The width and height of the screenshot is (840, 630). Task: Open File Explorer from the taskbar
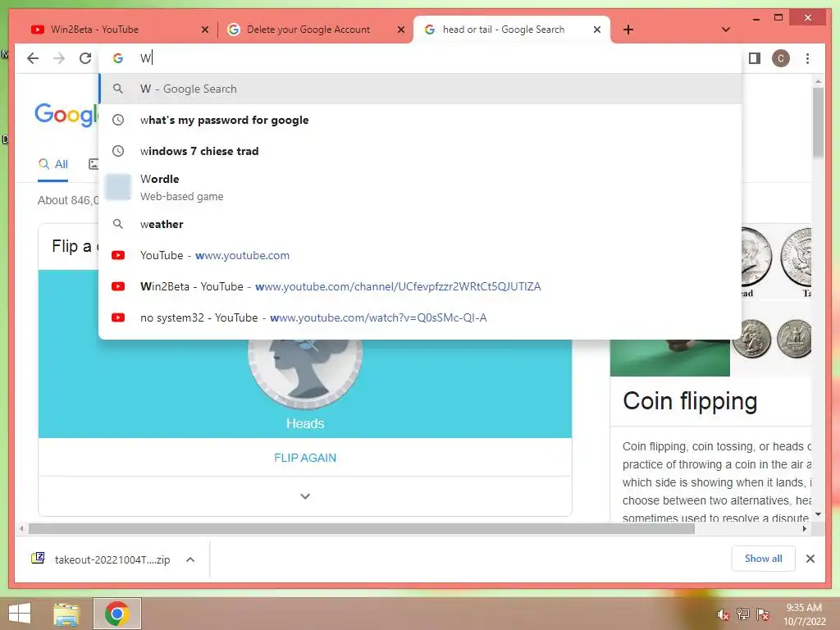pos(66,614)
